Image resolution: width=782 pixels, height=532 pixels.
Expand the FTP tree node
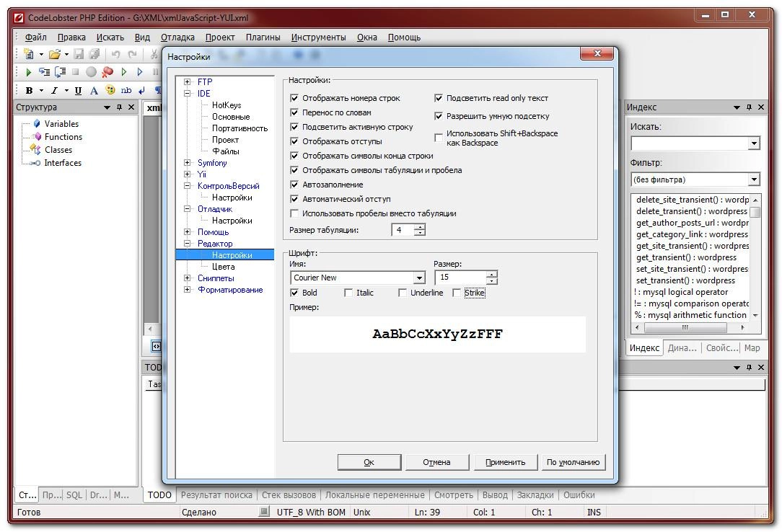(x=187, y=81)
